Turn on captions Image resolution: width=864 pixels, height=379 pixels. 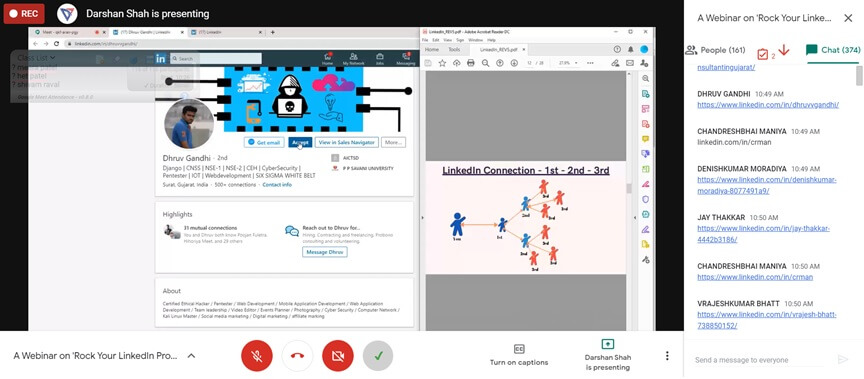pyautogui.click(x=519, y=356)
